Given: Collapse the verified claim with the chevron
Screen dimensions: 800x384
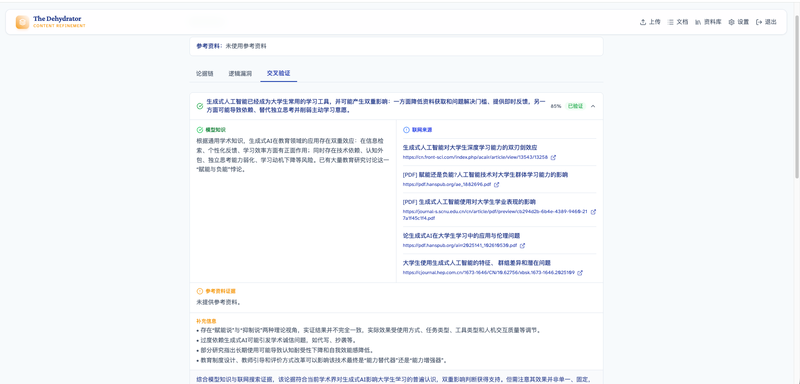Looking at the screenshot, I should point(593,106).
